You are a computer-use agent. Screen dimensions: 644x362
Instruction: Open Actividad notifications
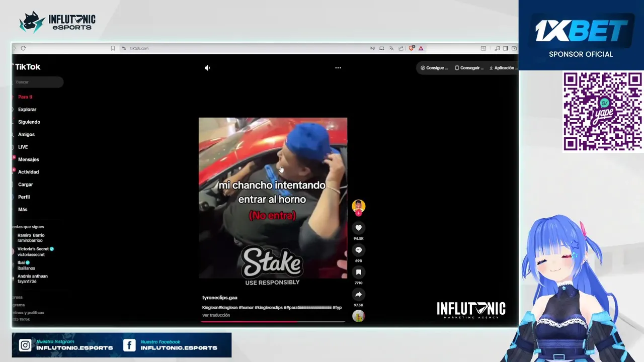28,172
